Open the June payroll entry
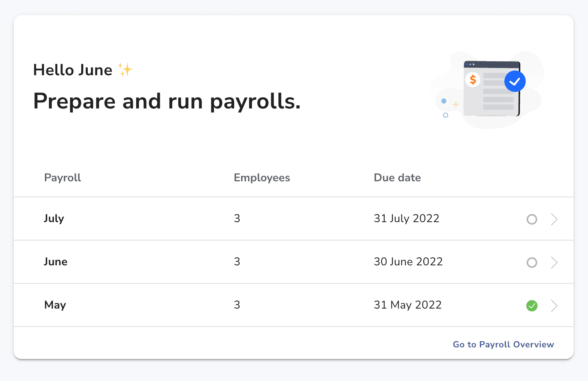Screen dimensions: 588x381 [55, 262]
